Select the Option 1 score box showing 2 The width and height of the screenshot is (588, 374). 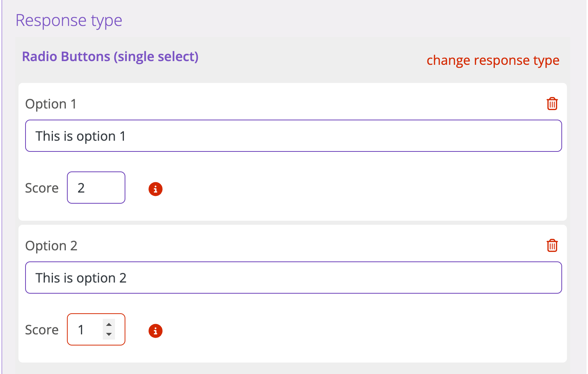click(x=96, y=187)
